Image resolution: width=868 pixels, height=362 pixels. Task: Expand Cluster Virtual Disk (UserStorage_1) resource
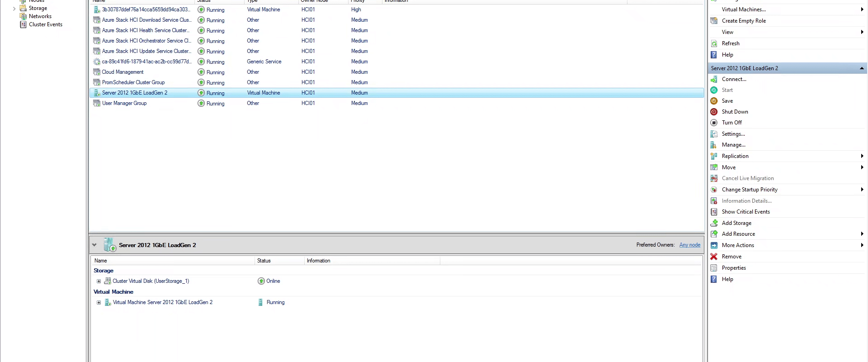[x=99, y=281]
